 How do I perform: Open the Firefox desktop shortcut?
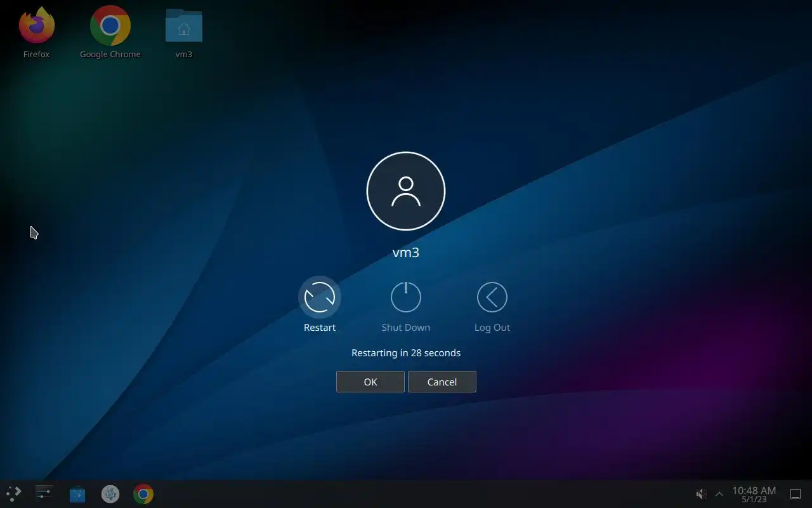[x=37, y=26]
